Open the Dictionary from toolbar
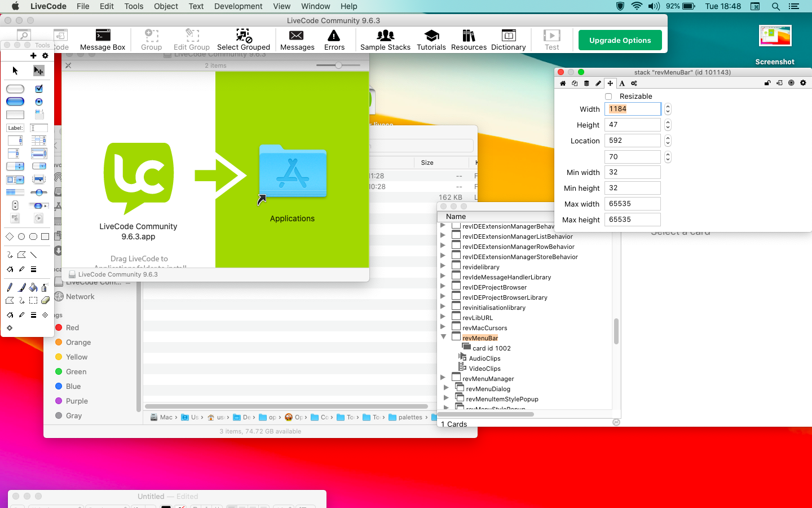Viewport: 812px width, 508px height. click(x=509, y=40)
